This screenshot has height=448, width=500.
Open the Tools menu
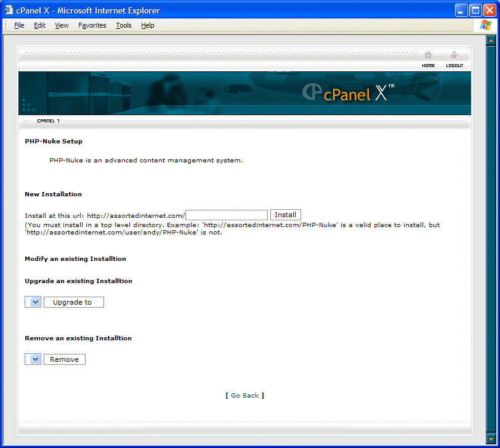(124, 25)
